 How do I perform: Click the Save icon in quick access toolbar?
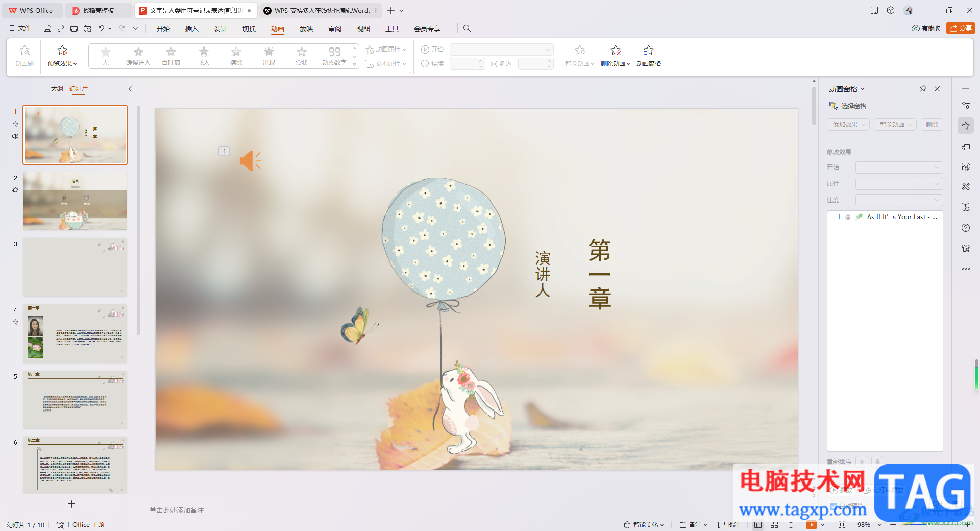point(47,29)
